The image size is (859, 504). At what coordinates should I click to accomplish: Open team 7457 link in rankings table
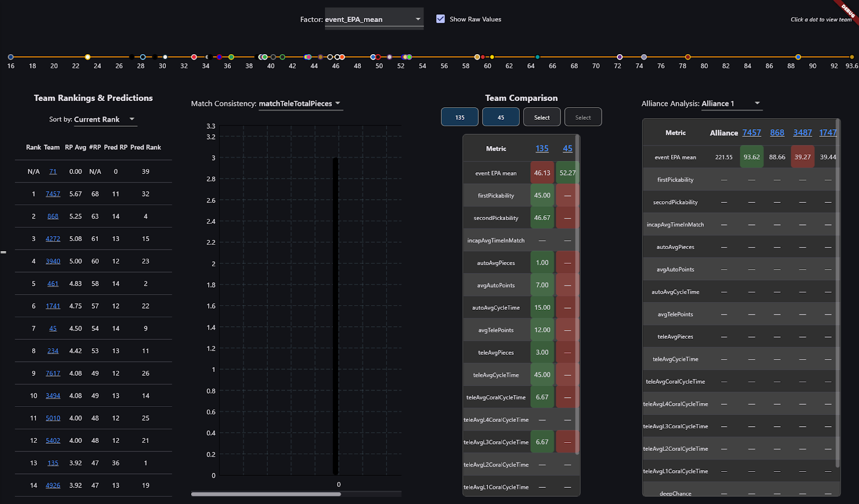[x=53, y=194]
